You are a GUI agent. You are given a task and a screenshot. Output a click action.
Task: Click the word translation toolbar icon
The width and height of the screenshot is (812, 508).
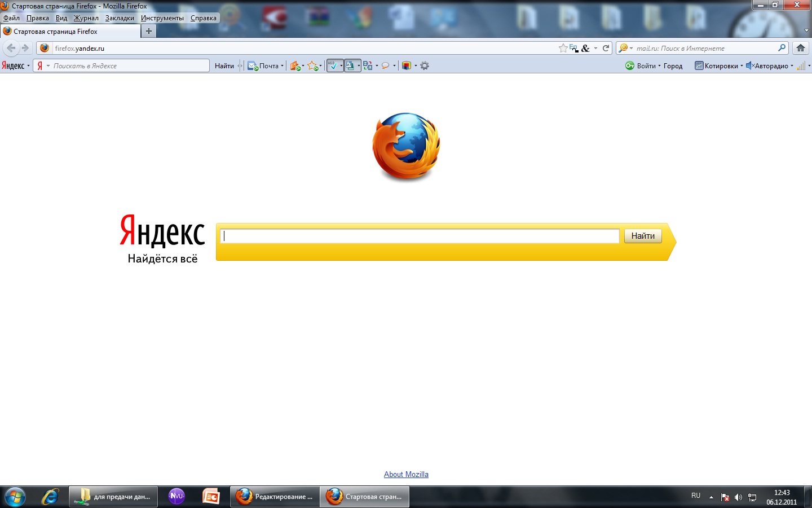point(368,65)
